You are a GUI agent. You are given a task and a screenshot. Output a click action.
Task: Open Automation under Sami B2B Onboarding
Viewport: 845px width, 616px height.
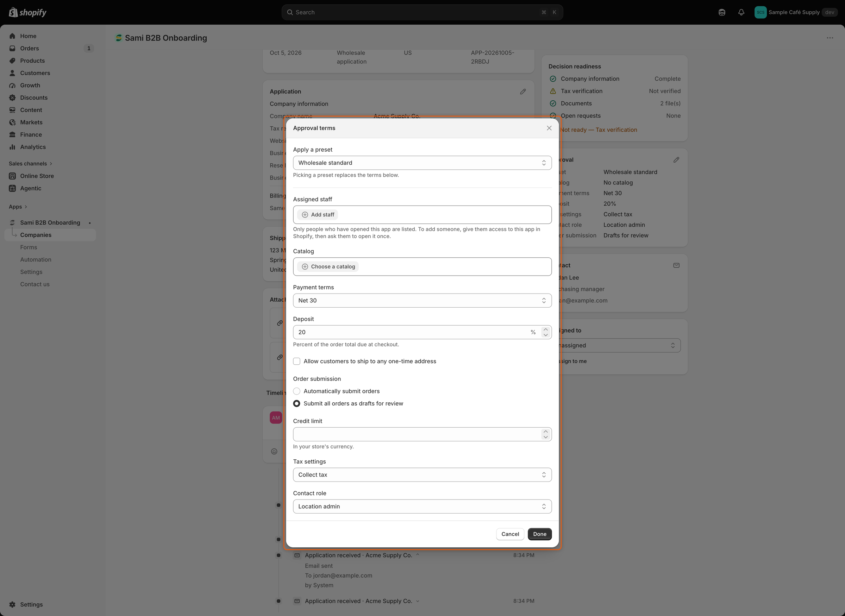[x=36, y=259]
